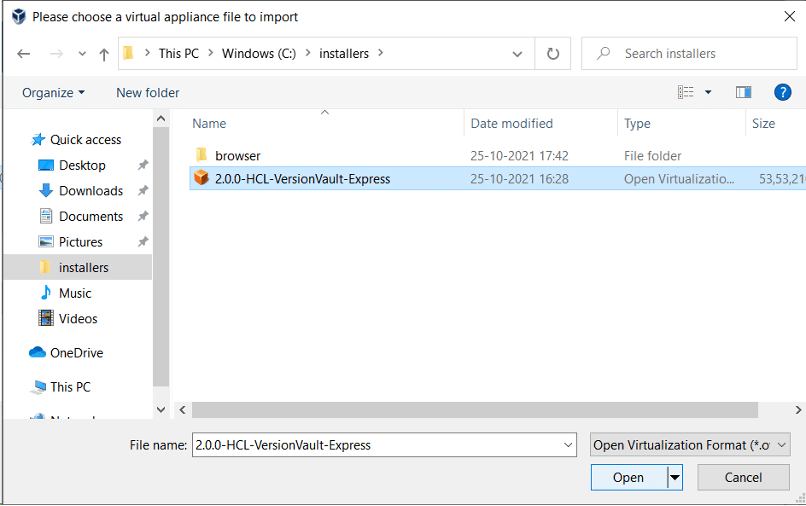Go back with the left arrow
Viewport: 806px width, 506px height.
click(24, 53)
